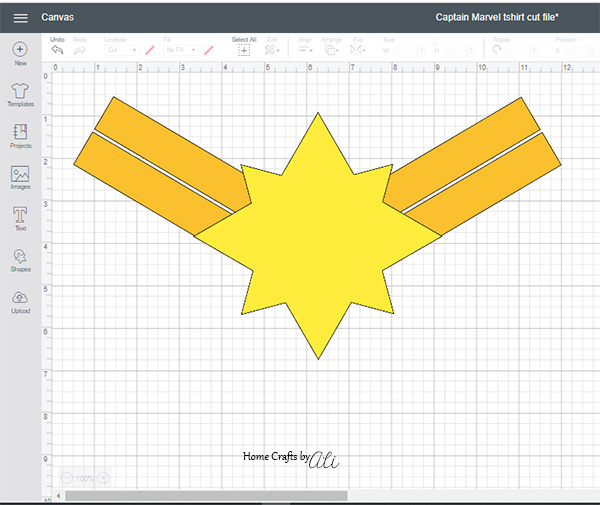Open the Fill No Fill dropdown
This screenshot has width=600, height=505.
(x=181, y=50)
